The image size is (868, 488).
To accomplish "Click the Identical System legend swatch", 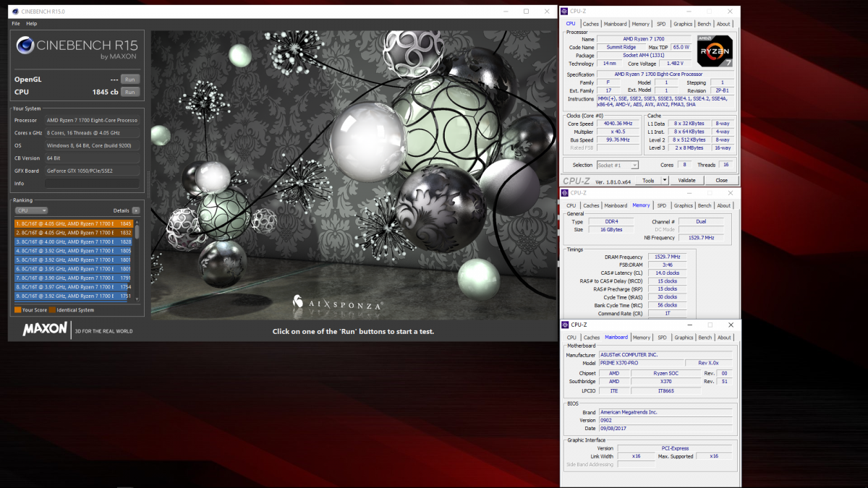I will (53, 310).
